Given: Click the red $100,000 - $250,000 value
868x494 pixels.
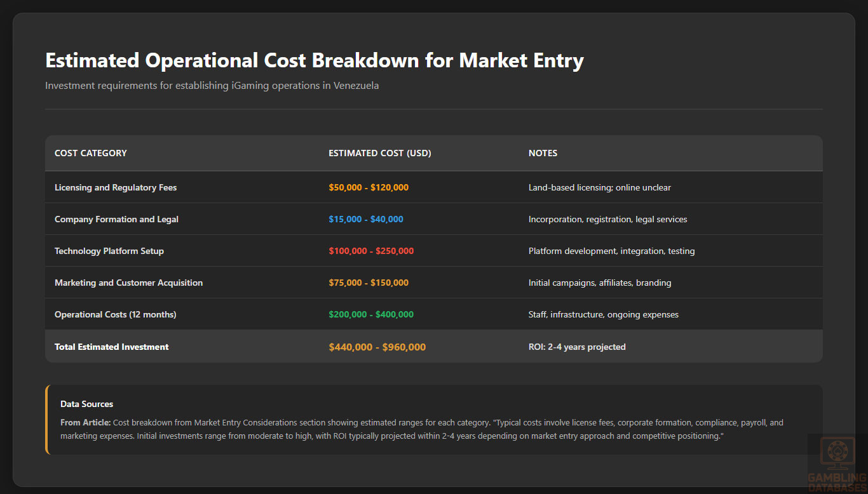Looking at the screenshot, I should coord(371,251).
